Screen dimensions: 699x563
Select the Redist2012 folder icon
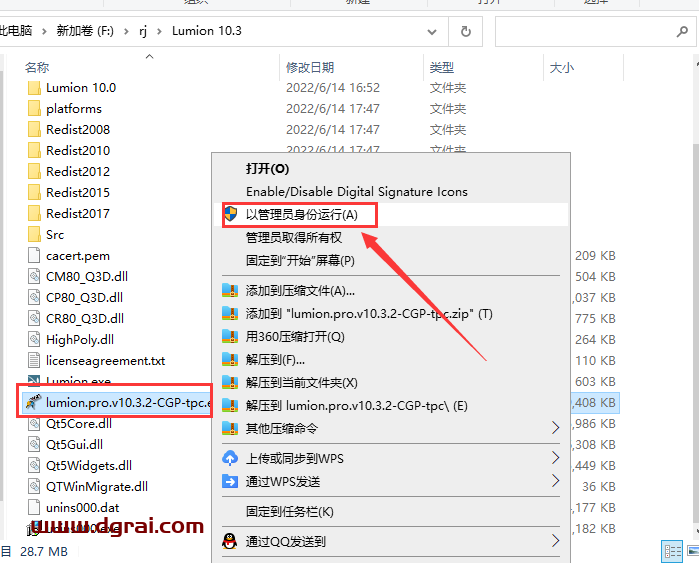[x=34, y=172]
